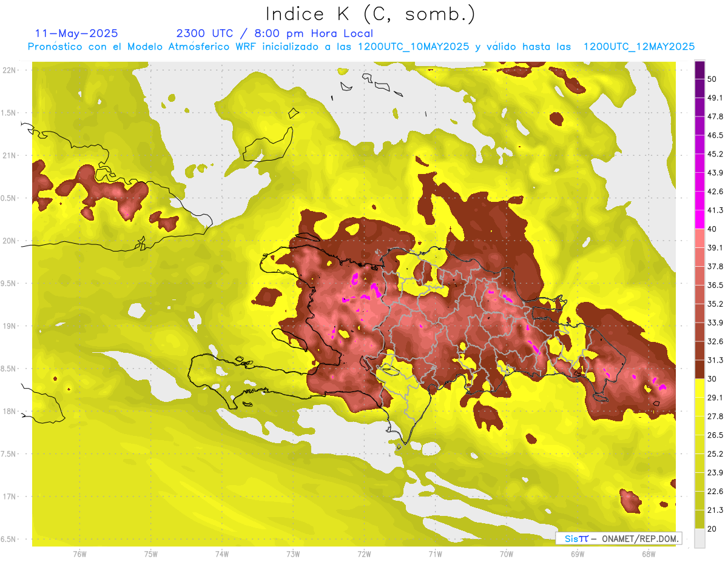Click the '36.5' legend value
This screenshot has height=562, width=728.
click(715, 285)
